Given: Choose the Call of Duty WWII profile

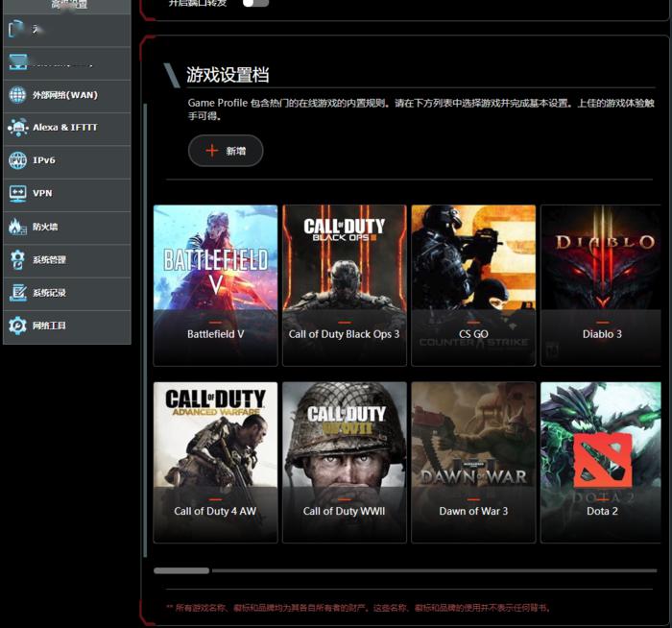Looking at the screenshot, I should [344, 462].
